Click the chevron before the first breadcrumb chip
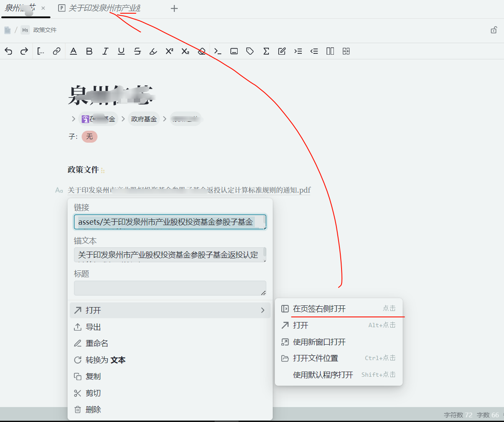This screenshot has height=422, width=504. (73, 119)
